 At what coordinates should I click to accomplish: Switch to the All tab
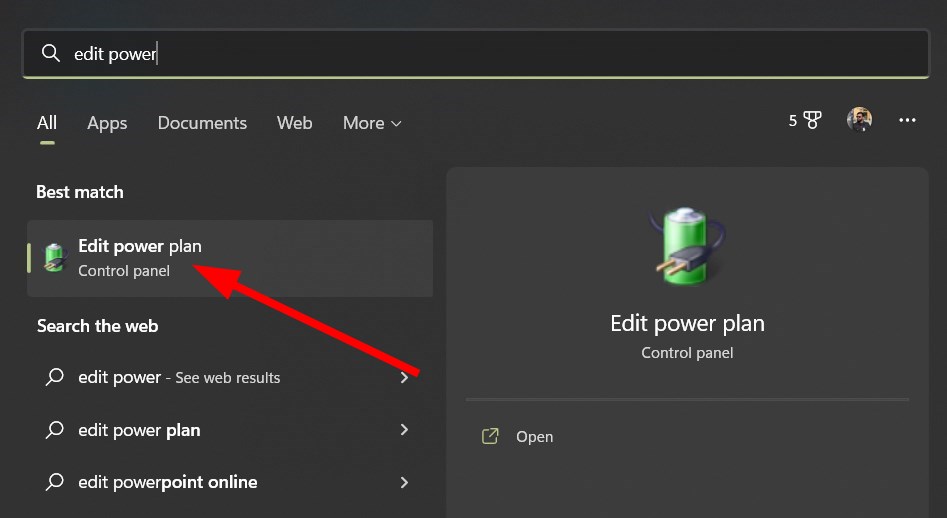tap(47, 123)
